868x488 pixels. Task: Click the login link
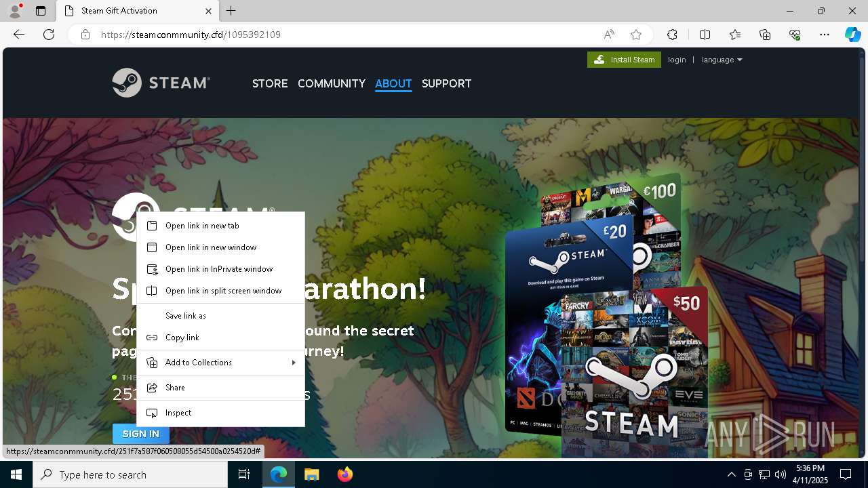(x=677, y=60)
